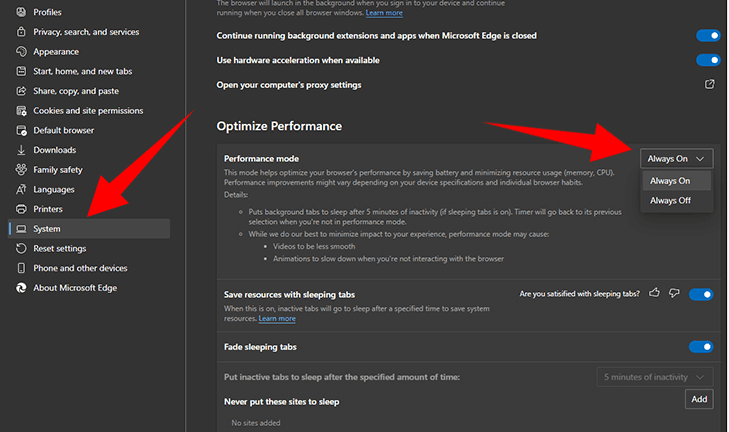
Task: Go to Share, copy, and paste settings
Action: pyautogui.click(x=89, y=91)
